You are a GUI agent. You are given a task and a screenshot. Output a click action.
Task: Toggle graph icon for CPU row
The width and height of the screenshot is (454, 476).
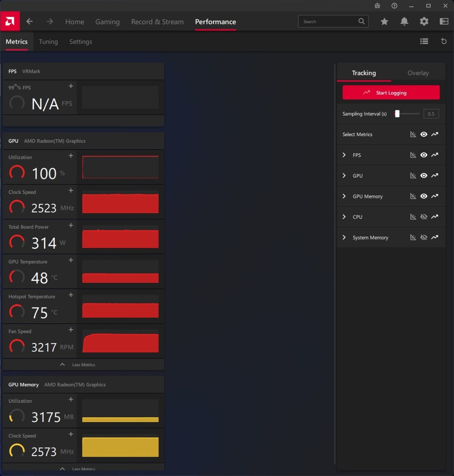tap(413, 217)
